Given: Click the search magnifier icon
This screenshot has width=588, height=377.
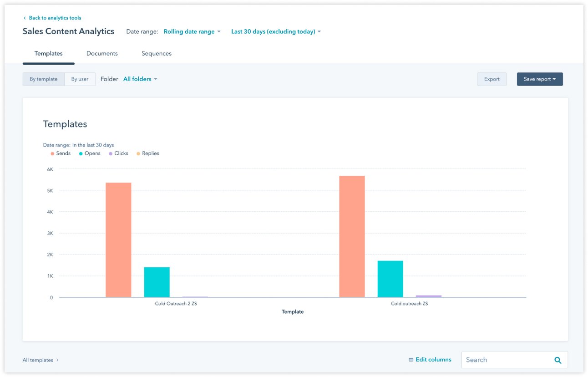Looking at the screenshot, I should (x=558, y=360).
